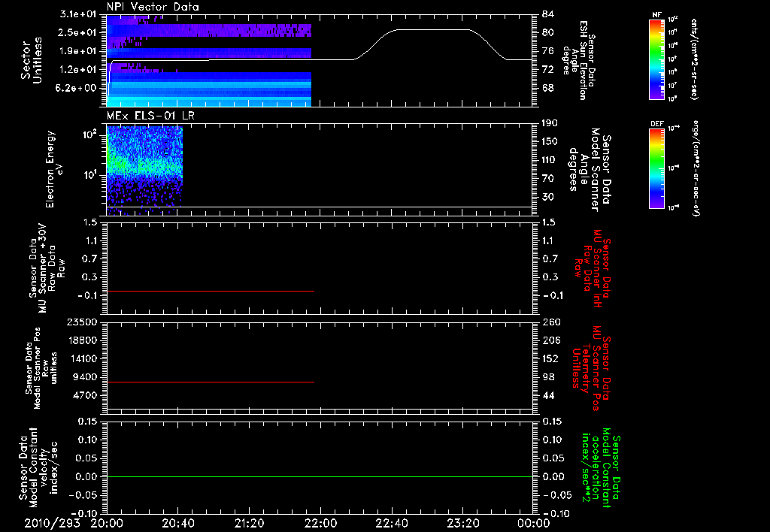Click the red 'MU Scanner Inh Raw Data' axis title

(593, 268)
